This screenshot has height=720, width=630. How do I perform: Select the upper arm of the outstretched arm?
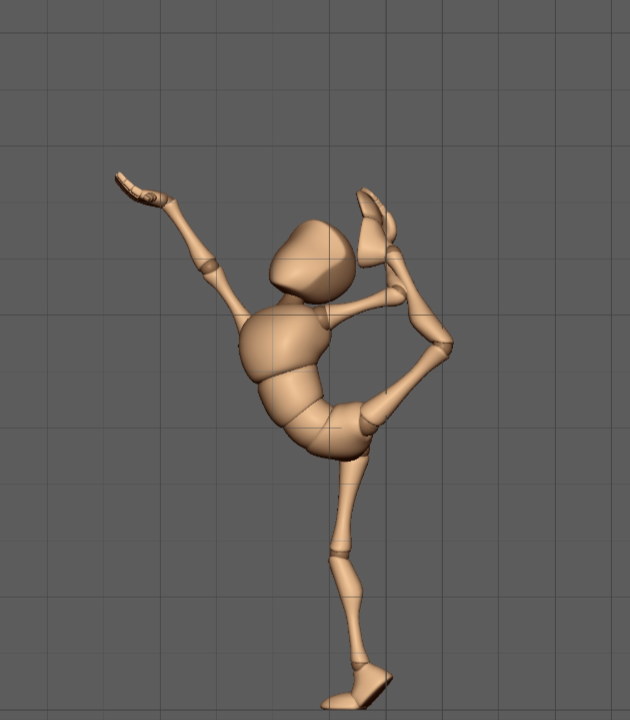(228, 298)
